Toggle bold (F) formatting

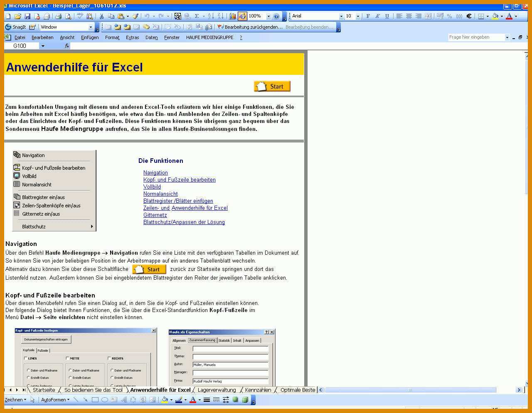pos(368,16)
